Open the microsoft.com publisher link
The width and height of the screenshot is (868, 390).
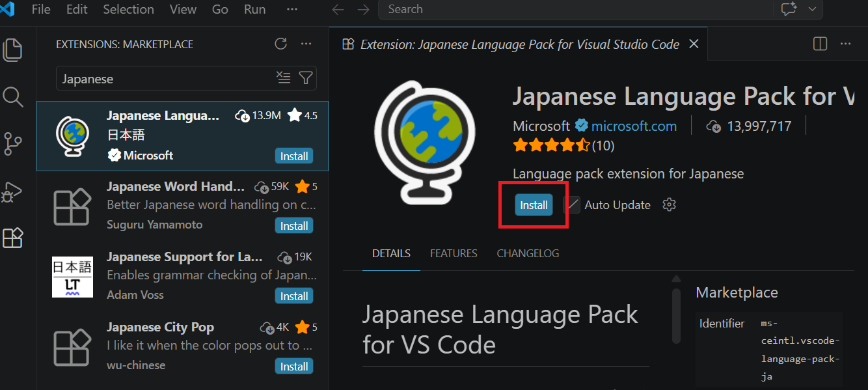point(634,126)
